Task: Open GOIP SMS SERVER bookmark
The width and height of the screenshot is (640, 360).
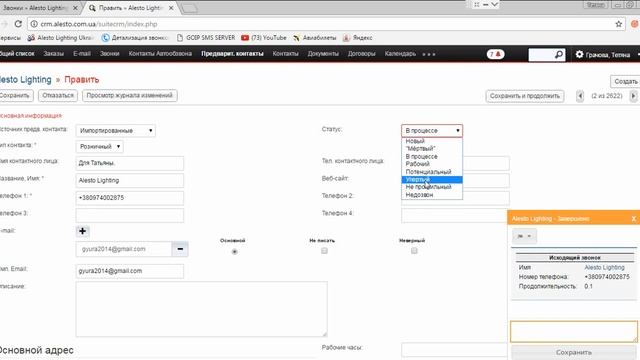Action: point(206,38)
